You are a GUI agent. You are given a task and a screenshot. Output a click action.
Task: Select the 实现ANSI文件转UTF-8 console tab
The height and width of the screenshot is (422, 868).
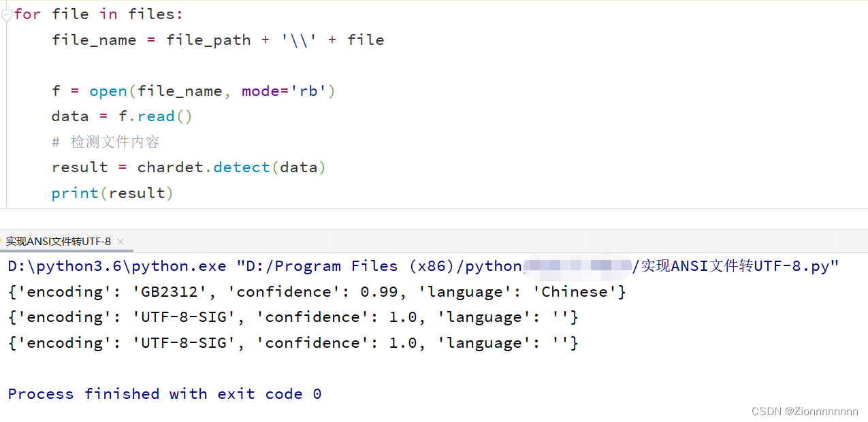[58, 242]
